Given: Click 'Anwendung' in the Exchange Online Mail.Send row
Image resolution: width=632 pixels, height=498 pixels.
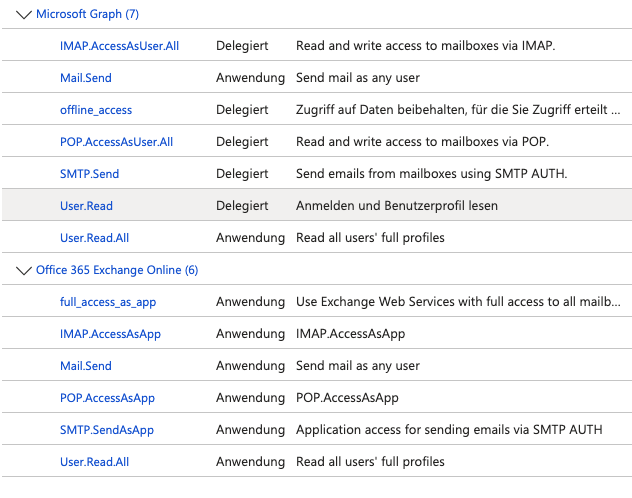Looking at the screenshot, I should pyautogui.click(x=251, y=366).
